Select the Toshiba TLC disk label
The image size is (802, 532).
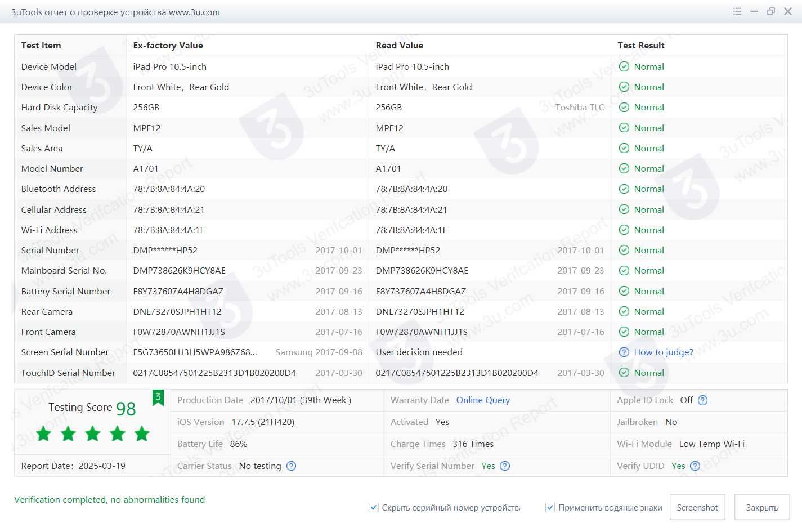point(580,107)
